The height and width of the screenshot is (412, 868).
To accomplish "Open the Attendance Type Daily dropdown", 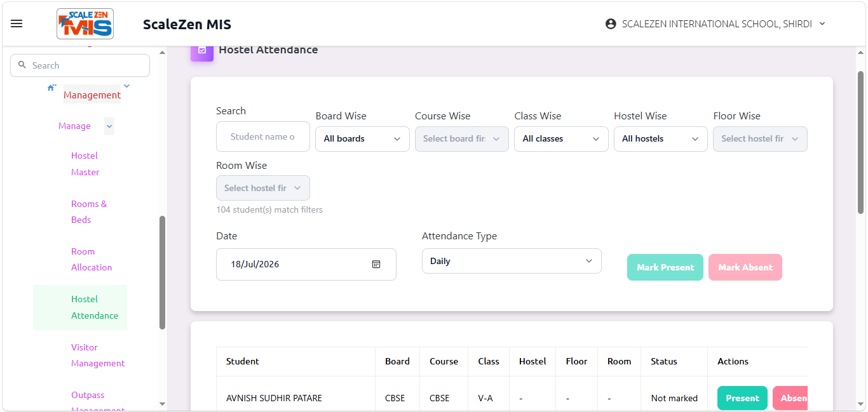I will pyautogui.click(x=512, y=261).
